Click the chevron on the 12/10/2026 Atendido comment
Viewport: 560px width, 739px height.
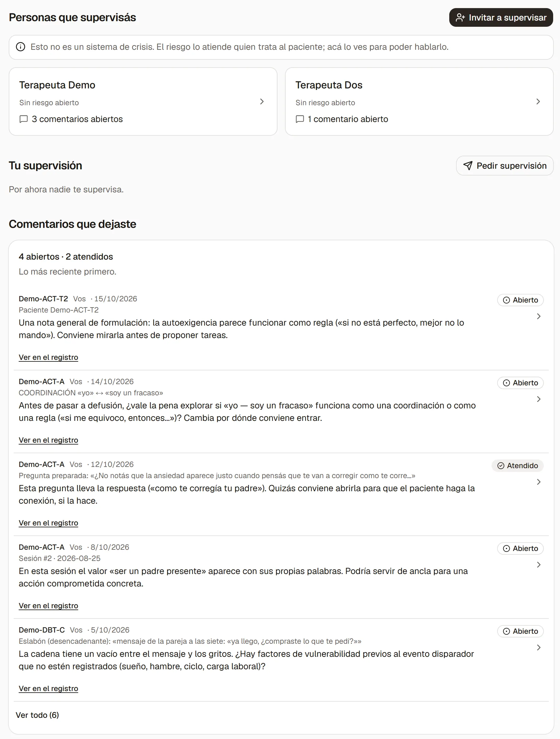538,482
